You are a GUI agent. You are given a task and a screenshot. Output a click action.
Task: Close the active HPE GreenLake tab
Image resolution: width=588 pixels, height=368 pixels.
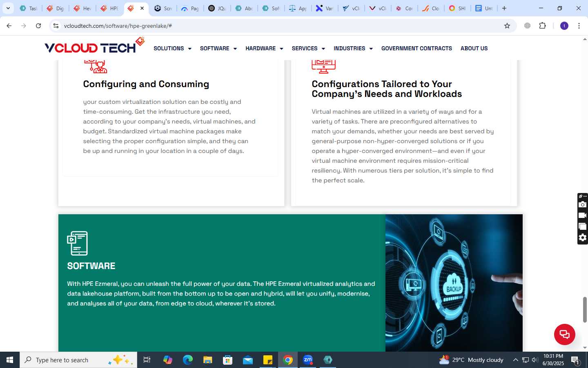(142, 8)
